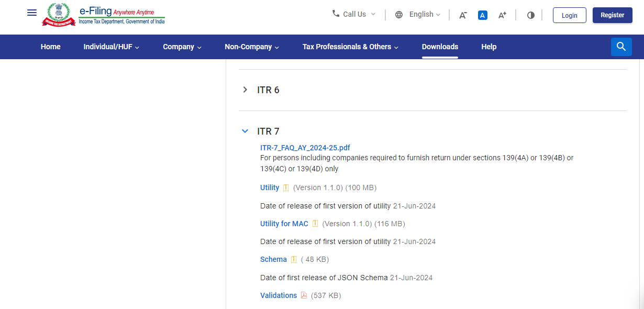
Task: Open the Call Us dropdown
Action: point(354,14)
